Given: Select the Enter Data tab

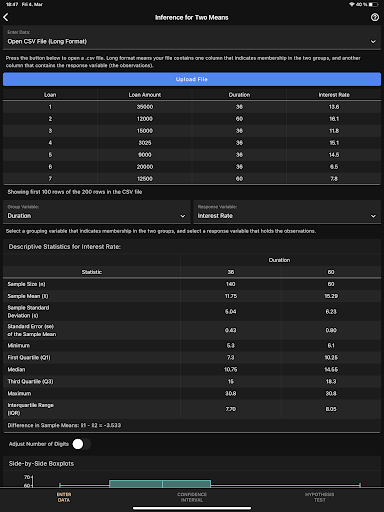Looking at the screenshot, I should click(64, 497).
